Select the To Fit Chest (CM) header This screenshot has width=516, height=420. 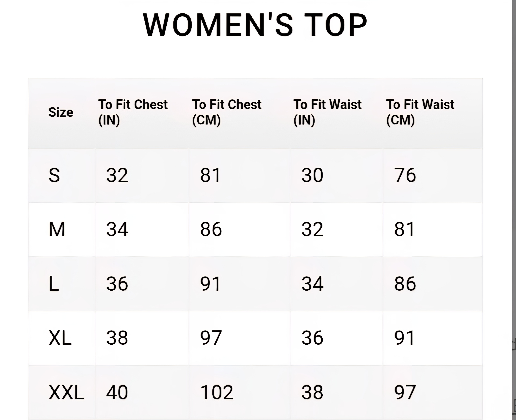pyautogui.click(x=227, y=112)
